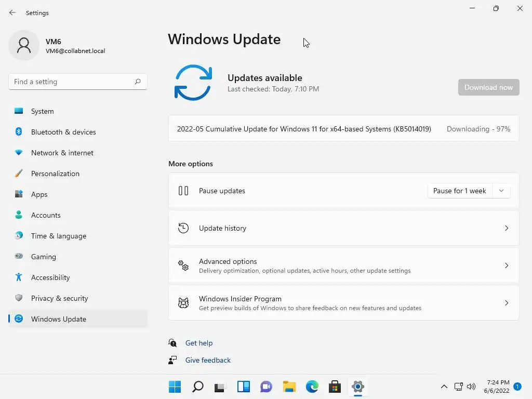Screen dimensions: 532x399
Task: Go to the System settings page
Action: coord(78,111)
